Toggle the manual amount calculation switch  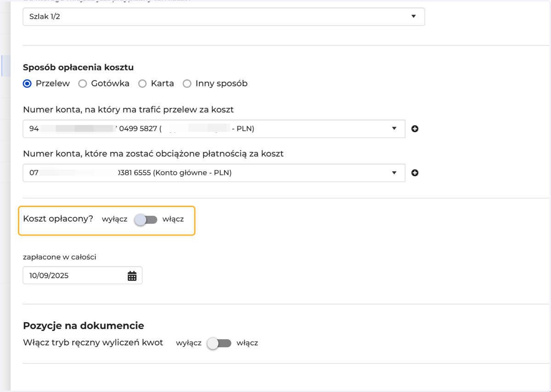tap(219, 343)
